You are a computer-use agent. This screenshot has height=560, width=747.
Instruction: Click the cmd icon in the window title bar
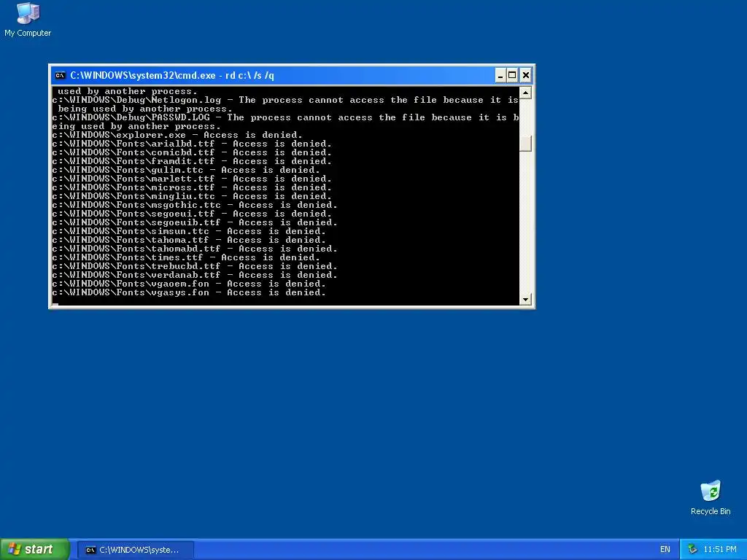click(x=60, y=75)
